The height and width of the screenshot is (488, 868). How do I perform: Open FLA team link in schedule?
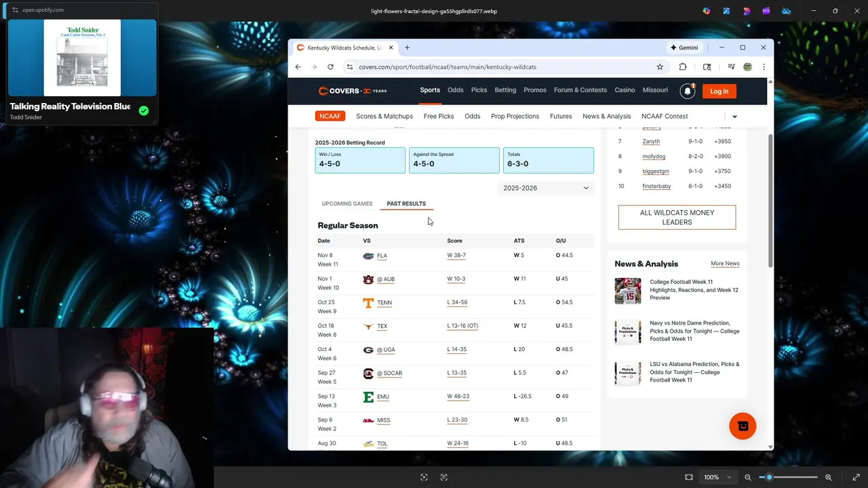382,256
